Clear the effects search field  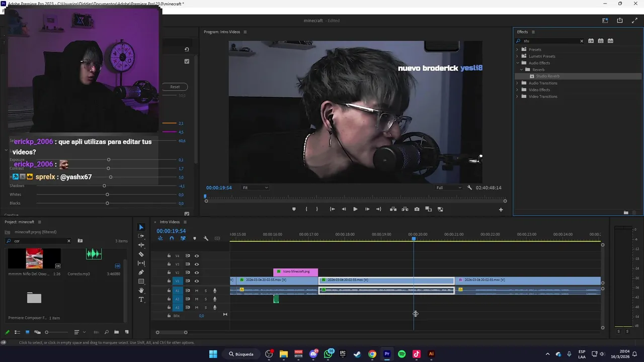[582, 41]
